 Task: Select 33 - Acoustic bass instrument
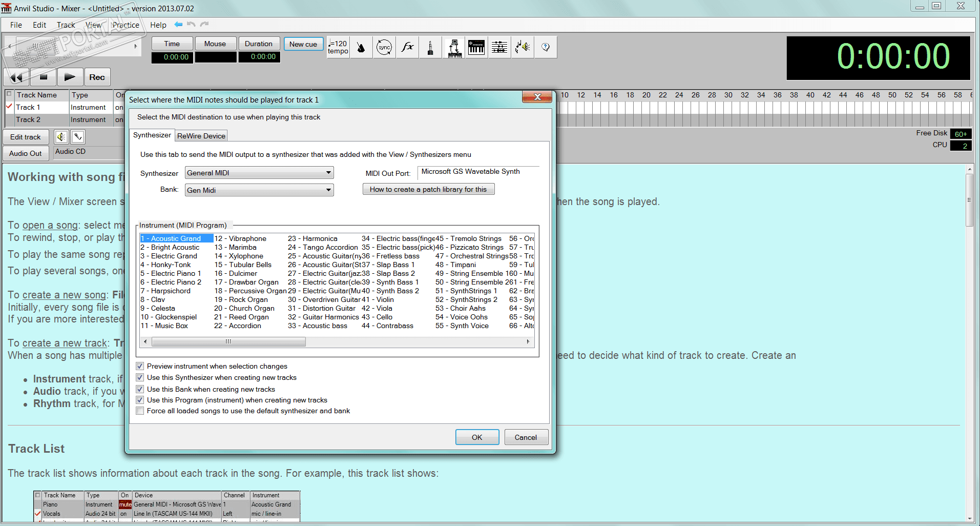tap(318, 326)
